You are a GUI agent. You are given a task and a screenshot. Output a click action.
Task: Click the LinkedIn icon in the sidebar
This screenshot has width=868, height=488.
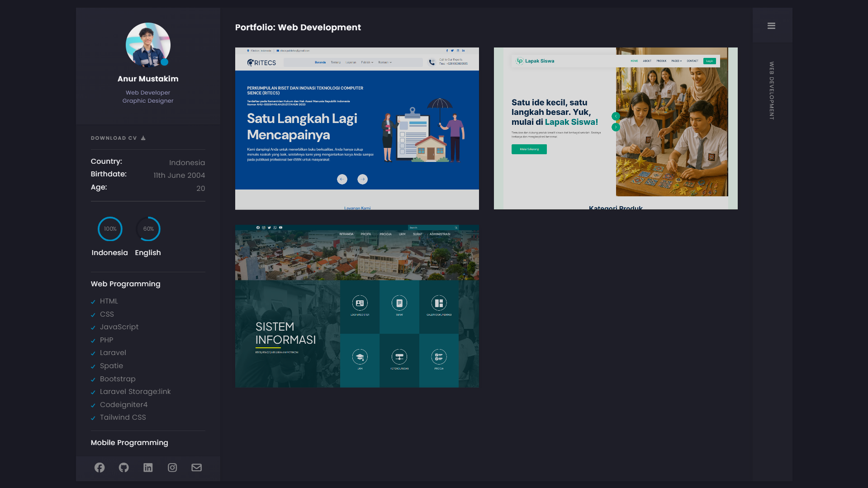pyautogui.click(x=148, y=468)
